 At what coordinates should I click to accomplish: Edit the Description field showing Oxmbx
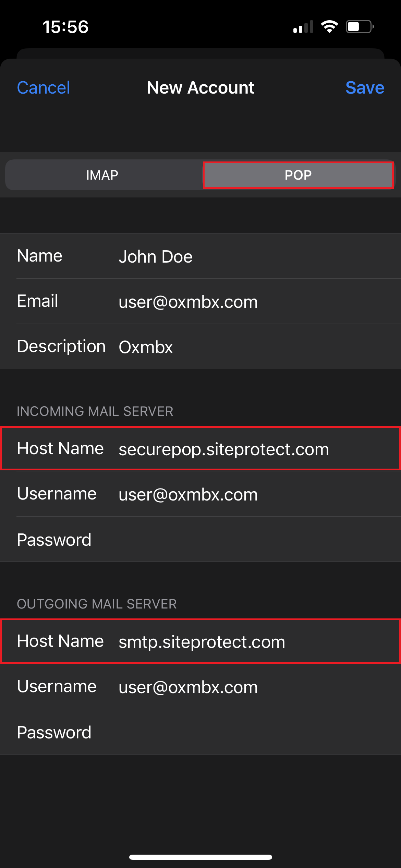coord(240,347)
